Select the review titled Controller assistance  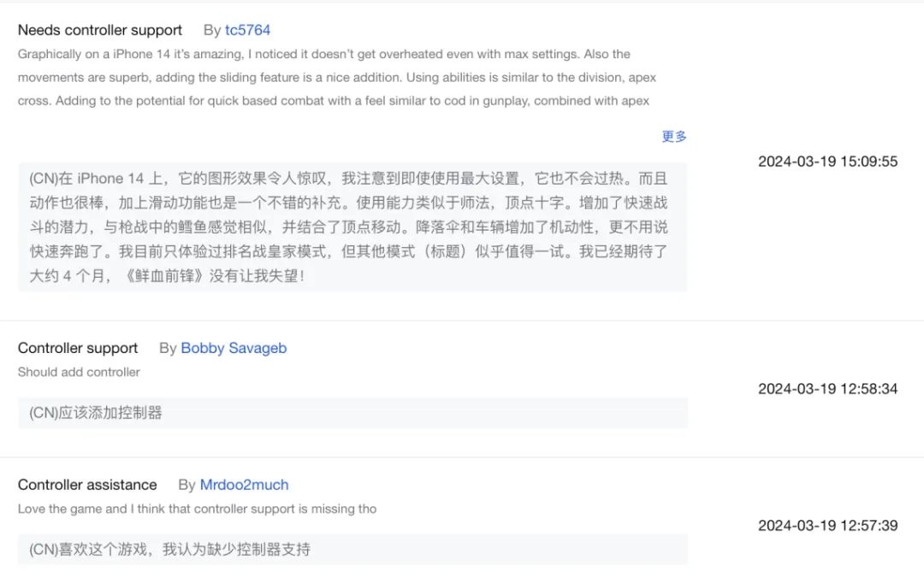tap(87, 485)
